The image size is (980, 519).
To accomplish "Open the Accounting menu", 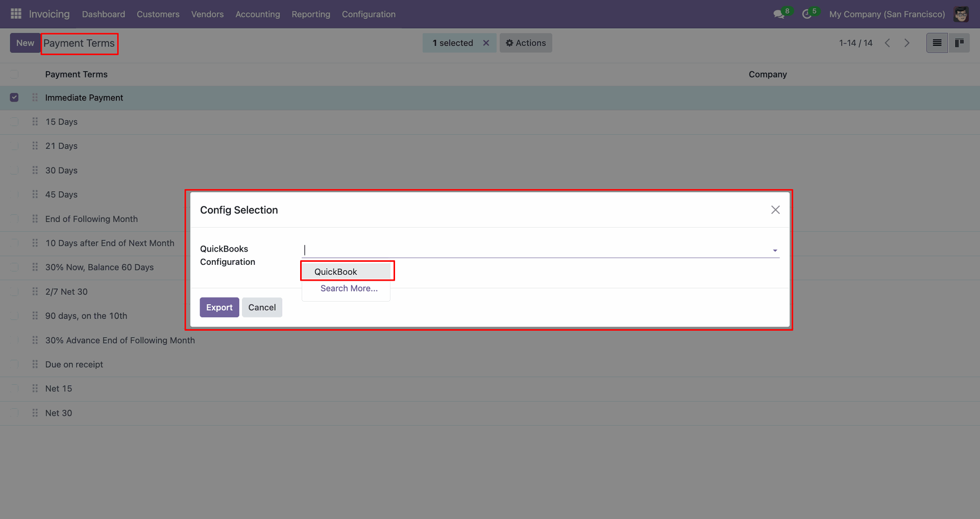I will [258, 14].
